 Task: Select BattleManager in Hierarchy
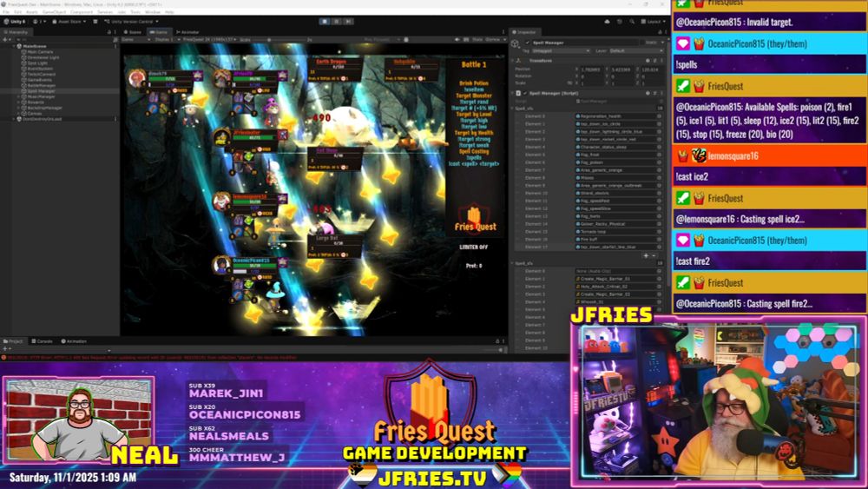(41, 85)
